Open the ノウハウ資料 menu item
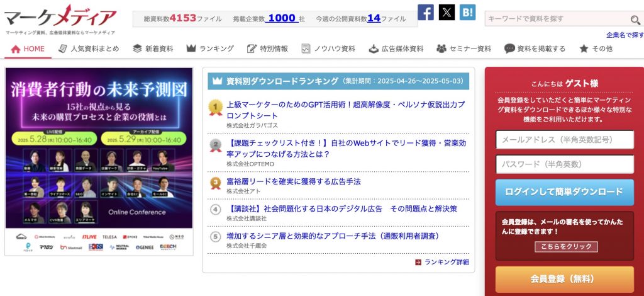Image resolution: width=644 pixels, height=296 pixels. [x=328, y=48]
